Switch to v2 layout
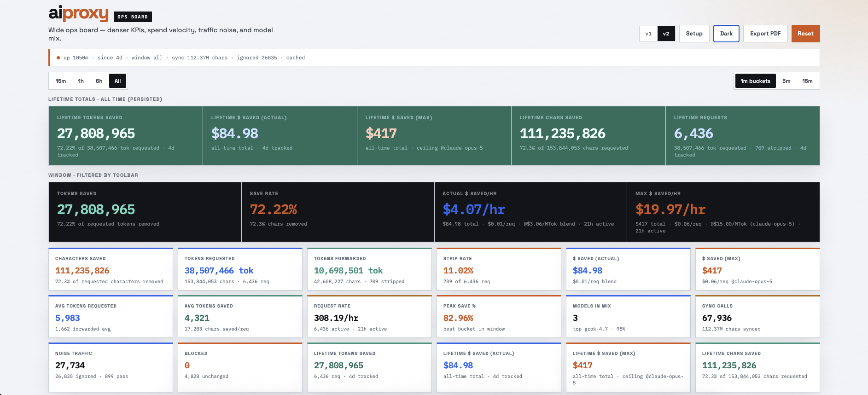The width and height of the screenshot is (868, 395). (666, 34)
